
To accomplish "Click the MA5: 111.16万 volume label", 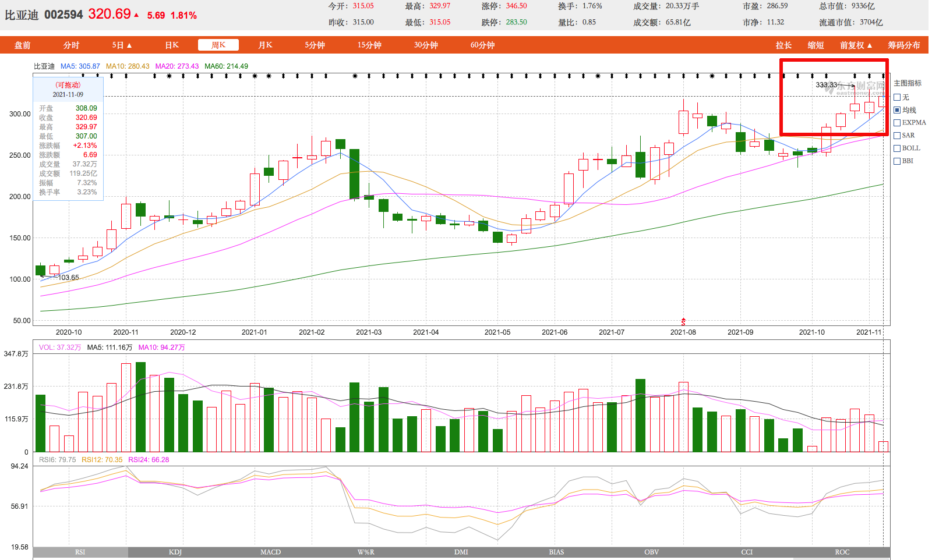I will tap(110, 348).
